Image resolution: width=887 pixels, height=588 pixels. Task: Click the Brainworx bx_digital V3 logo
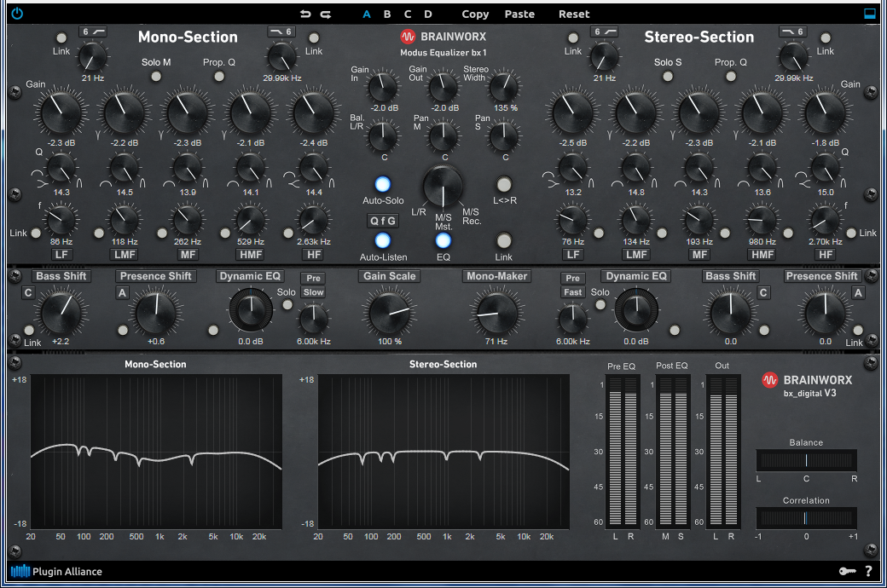807,385
